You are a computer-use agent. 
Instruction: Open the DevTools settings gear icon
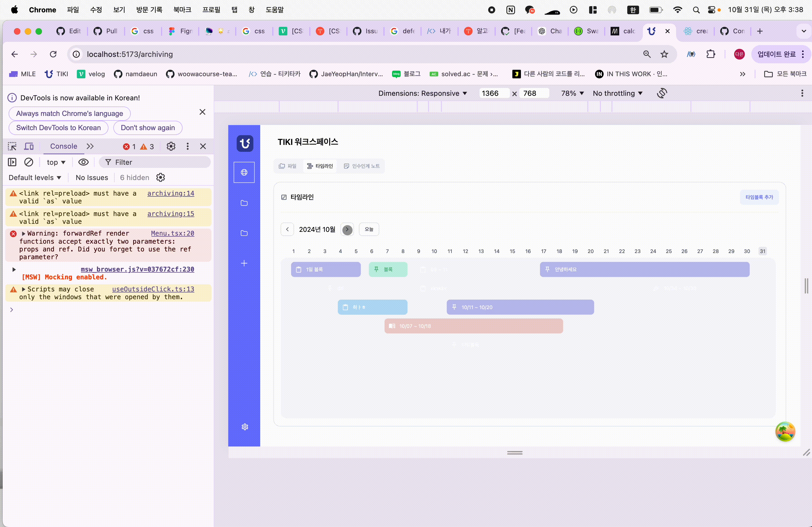[171, 146]
